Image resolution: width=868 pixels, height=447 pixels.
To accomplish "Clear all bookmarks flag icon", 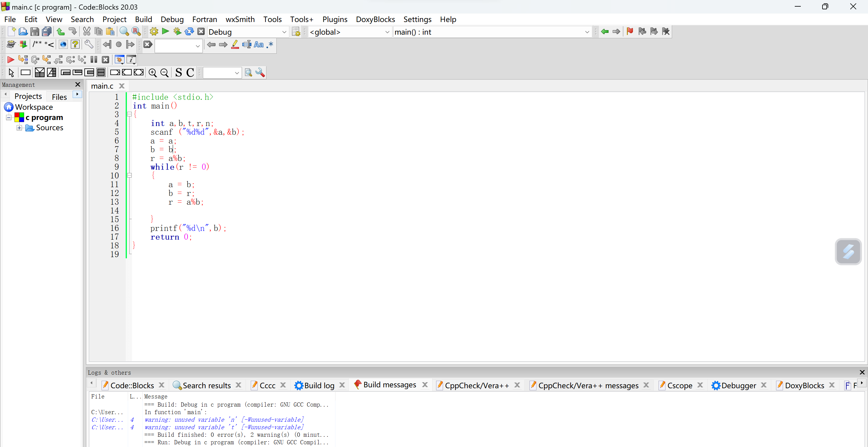I will tap(666, 32).
